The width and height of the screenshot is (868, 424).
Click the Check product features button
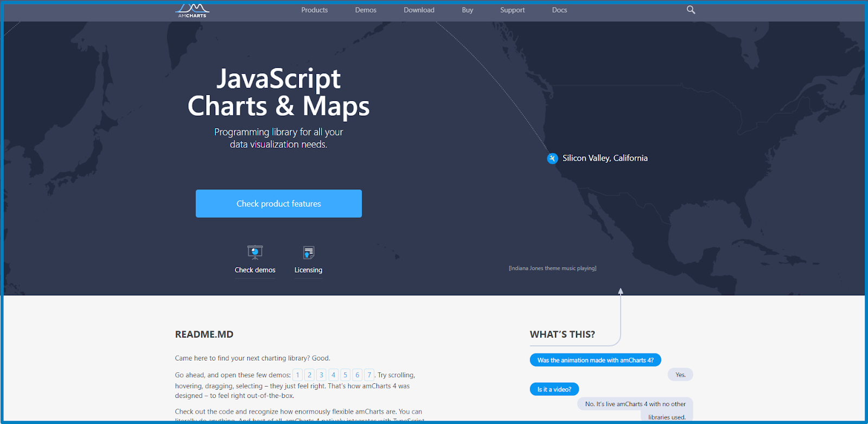tap(279, 204)
